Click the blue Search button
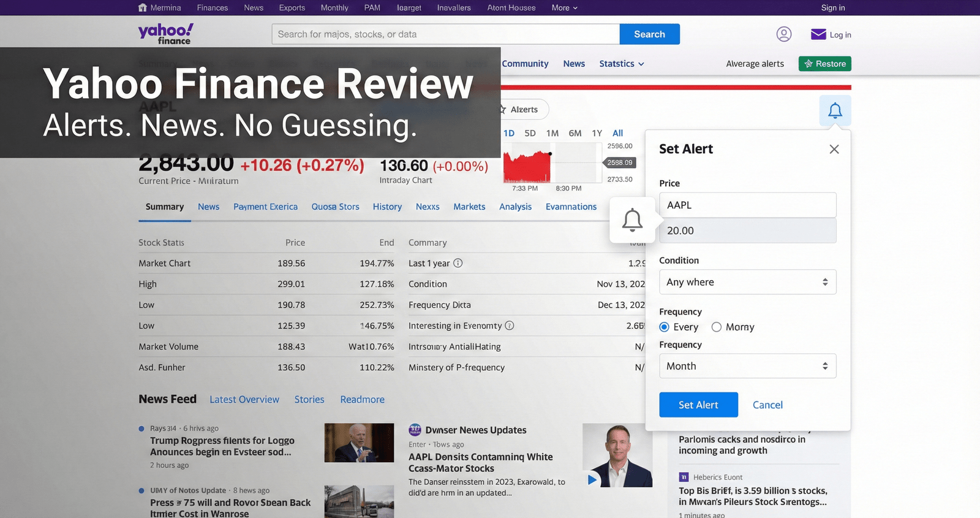Screen dimensions: 980x518 (650, 34)
